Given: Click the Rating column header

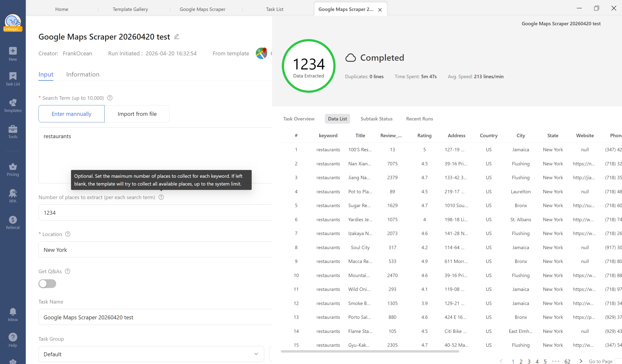Looking at the screenshot, I should pyautogui.click(x=424, y=135).
